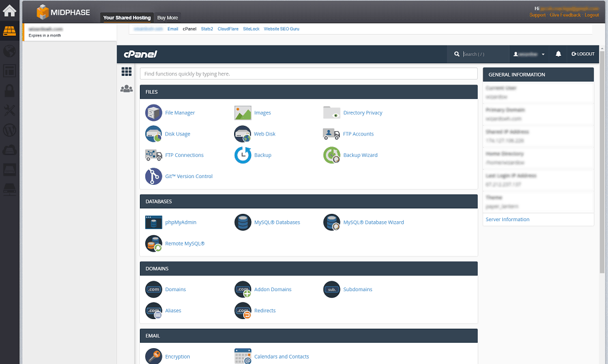Click the cPanel vertical scrollbar
The image size is (608, 364).
(x=602, y=161)
